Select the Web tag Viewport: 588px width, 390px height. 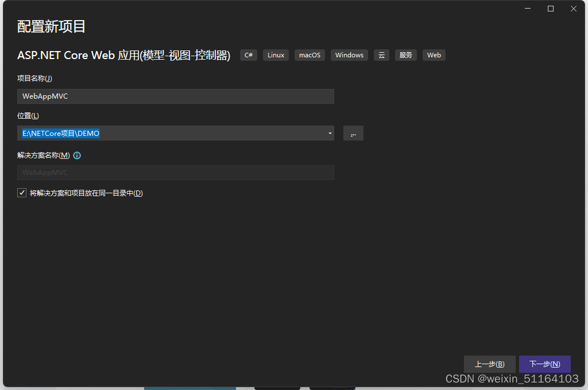434,55
